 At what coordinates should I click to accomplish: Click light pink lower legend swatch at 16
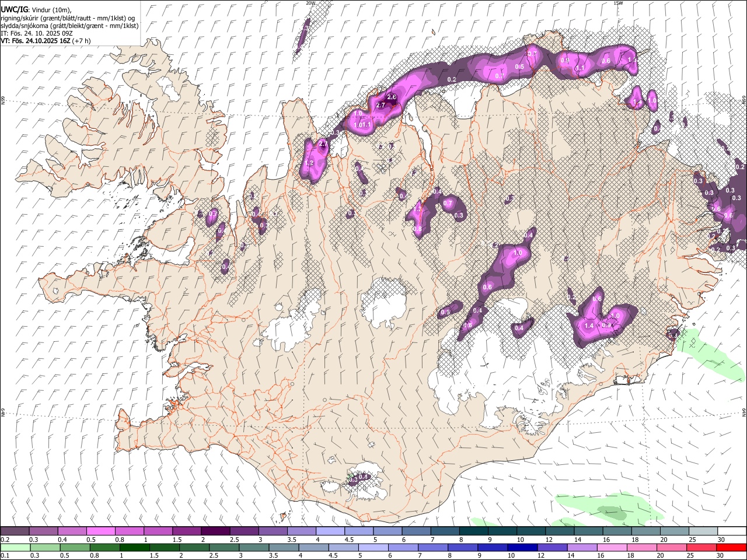(x=612, y=547)
